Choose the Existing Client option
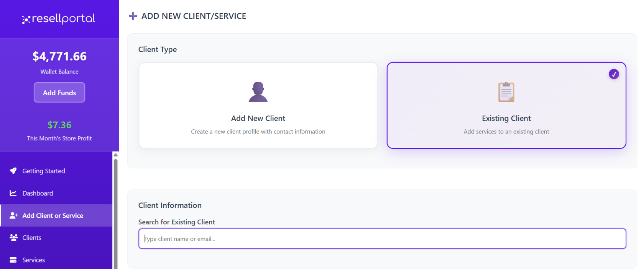The height and width of the screenshot is (269, 644). tap(506, 105)
